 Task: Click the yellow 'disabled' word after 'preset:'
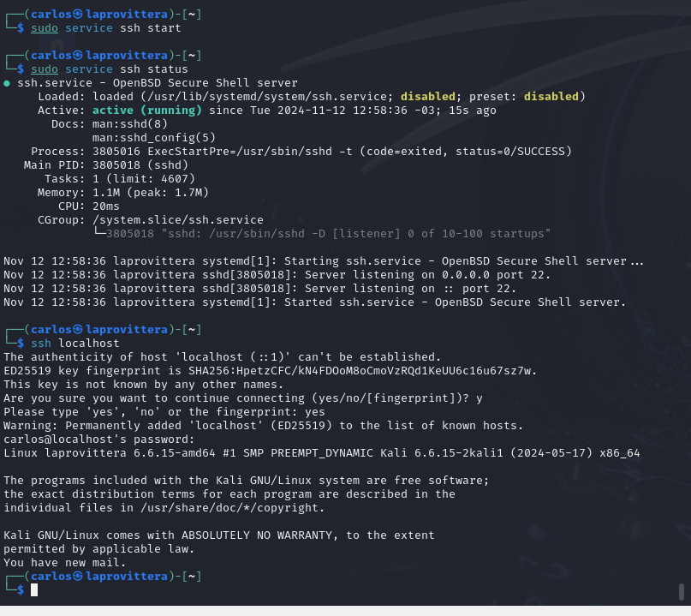click(x=551, y=97)
